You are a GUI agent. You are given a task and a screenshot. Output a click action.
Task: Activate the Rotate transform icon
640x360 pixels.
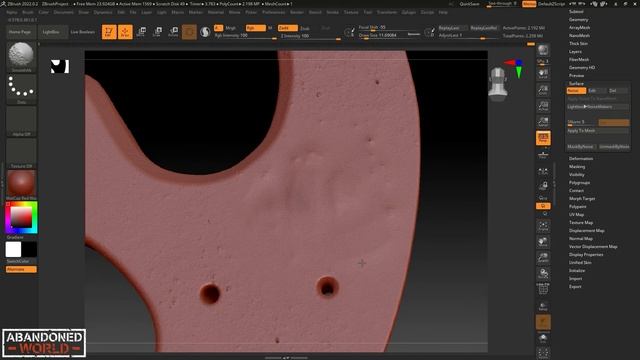pos(173,32)
